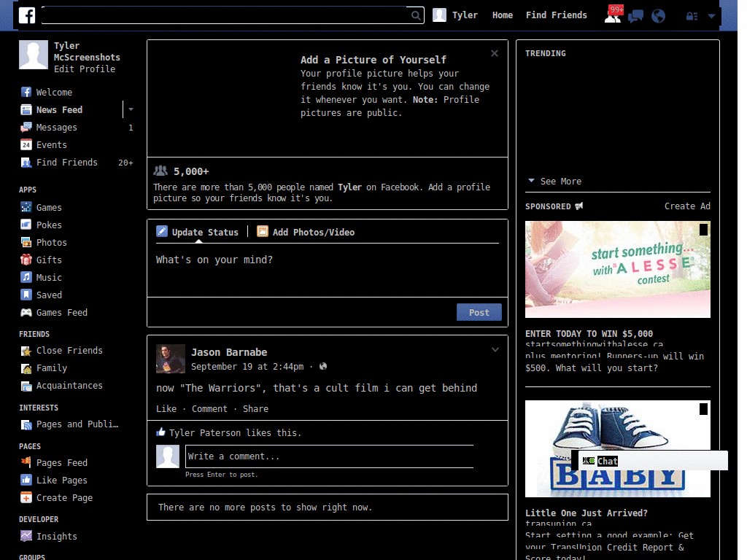Click the Close Friends star icon
Image resolution: width=747 pixels, height=560 pixels.
26,351
